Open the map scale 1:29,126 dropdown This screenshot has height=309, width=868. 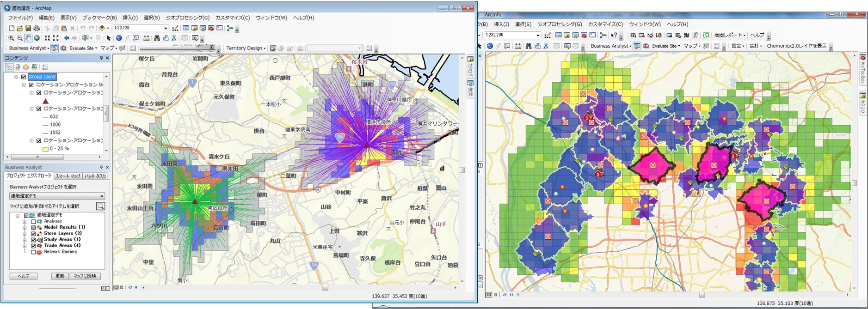coord(166,28)
